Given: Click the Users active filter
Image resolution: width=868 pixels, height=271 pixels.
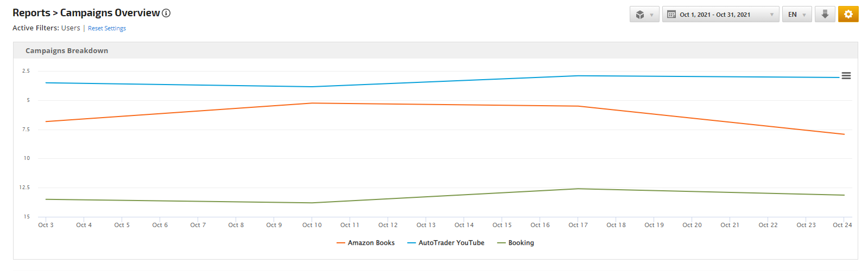Looking at the screenshot, I should pos(71,28).
